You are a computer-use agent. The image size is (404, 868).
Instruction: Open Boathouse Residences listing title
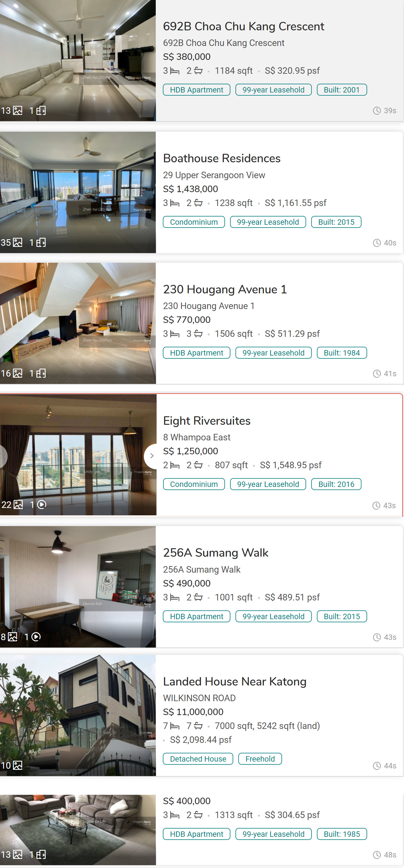pyautogui.click(x=222, y=158)
